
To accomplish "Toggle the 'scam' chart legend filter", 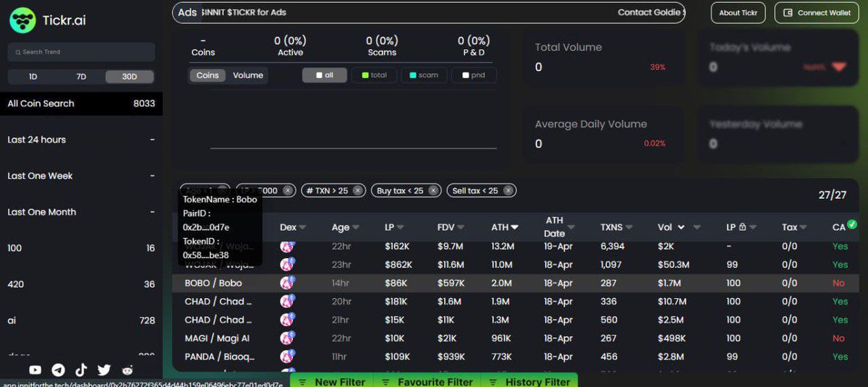I will pos(424,75).
